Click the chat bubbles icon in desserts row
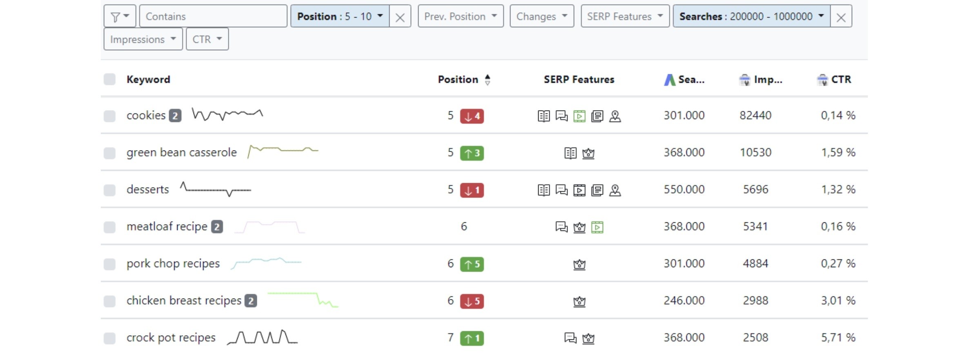 click(561, 190)
